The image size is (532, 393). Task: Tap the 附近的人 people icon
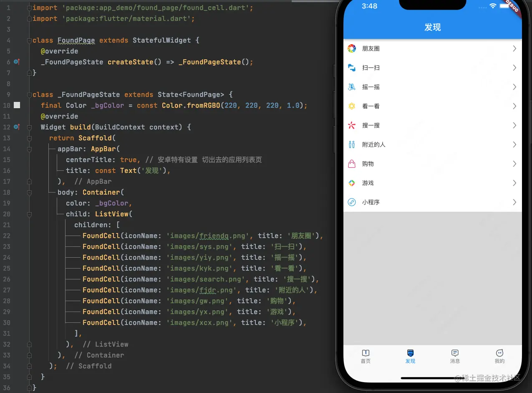352,145
